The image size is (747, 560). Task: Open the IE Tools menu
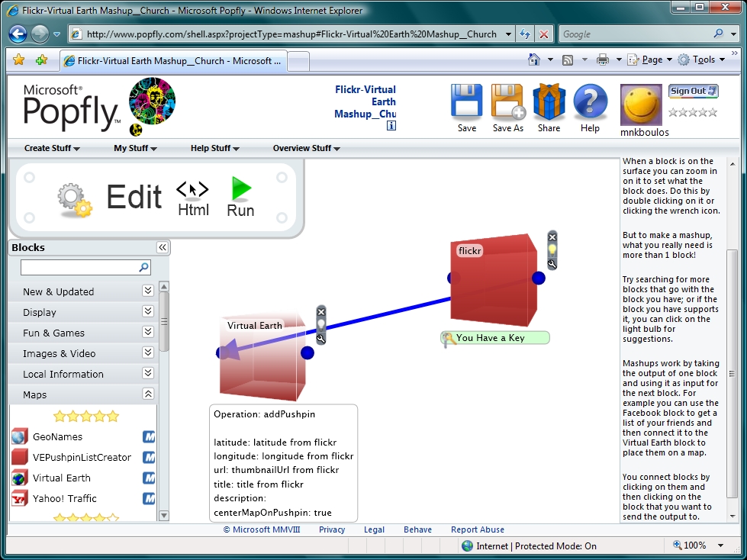[x=702, y=60]
